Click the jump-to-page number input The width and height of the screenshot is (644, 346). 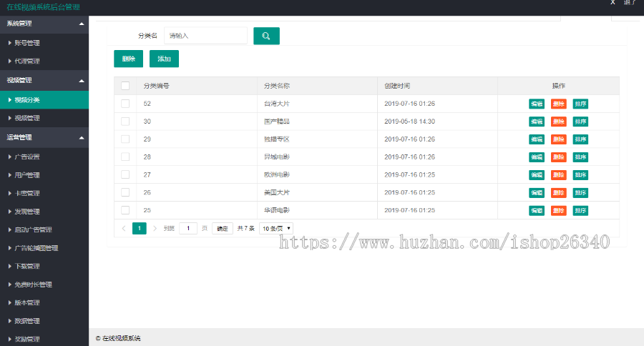tap(188, 228)
